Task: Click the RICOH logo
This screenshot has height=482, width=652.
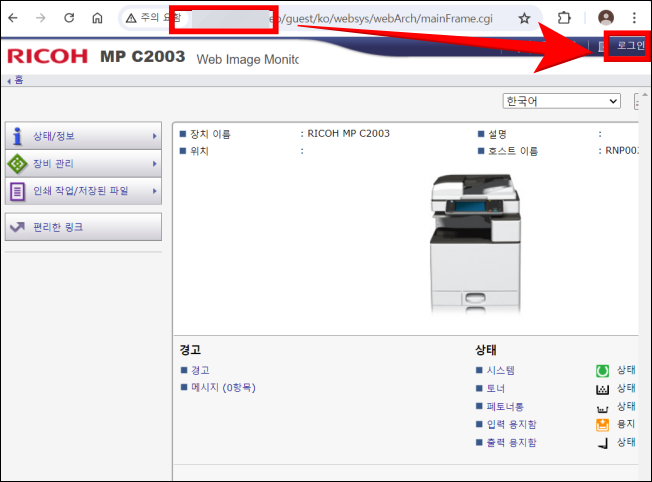Action: [47, 56]
